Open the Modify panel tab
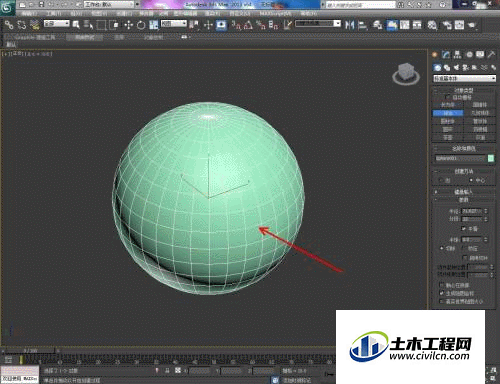 [x=446, y=54]
